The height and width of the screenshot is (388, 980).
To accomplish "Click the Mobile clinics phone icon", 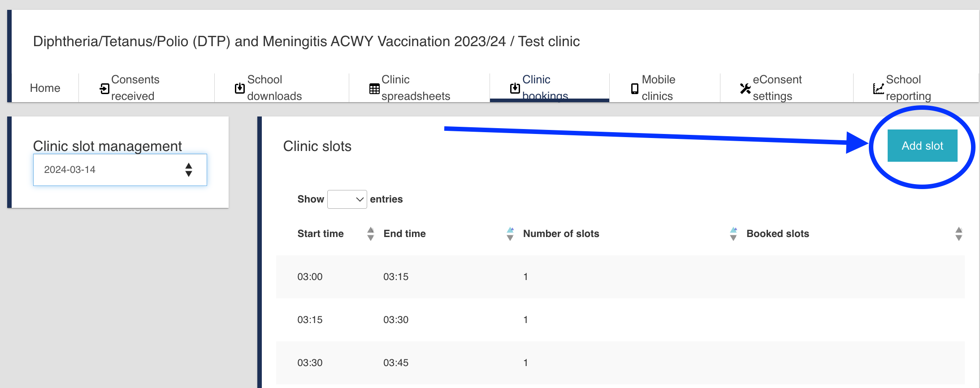I will (x=635, y=89).
